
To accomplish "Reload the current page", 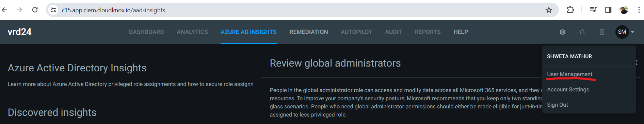I will [x=35, y=10].
